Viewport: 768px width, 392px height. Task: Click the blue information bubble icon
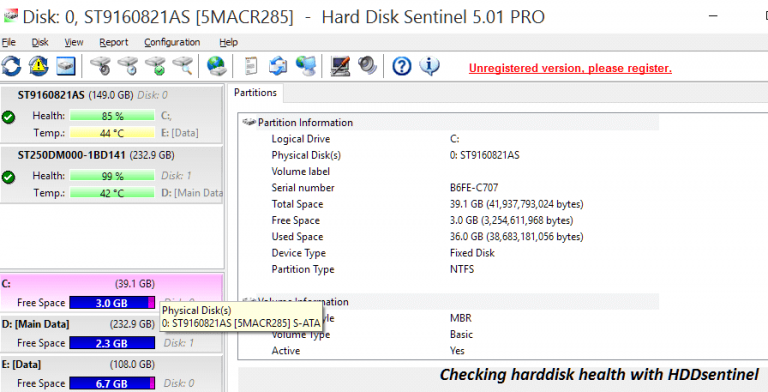point(430,66)
